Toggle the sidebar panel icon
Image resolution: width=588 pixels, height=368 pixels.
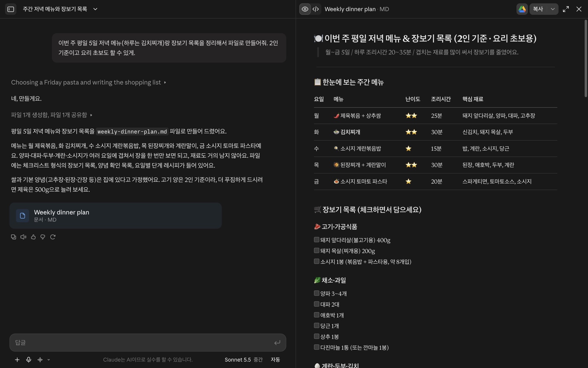click(x=11, y=9)
